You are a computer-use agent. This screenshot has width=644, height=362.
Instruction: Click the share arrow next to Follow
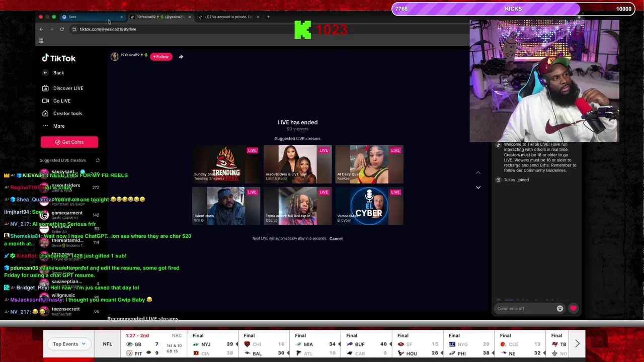pos(181,57)
